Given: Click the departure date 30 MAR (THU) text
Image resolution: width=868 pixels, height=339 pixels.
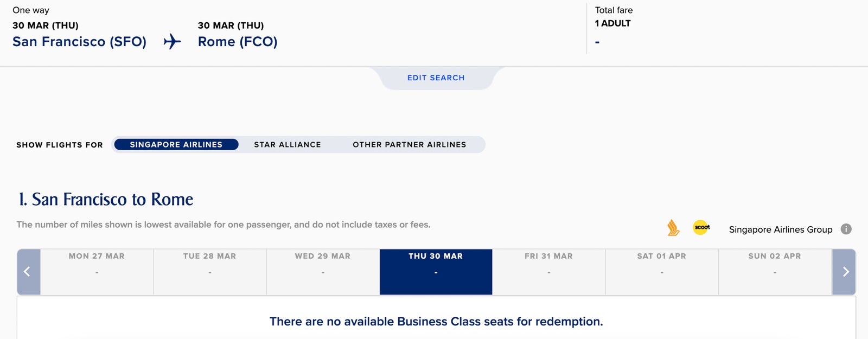Looking at the screenshot, I should 45,25.
